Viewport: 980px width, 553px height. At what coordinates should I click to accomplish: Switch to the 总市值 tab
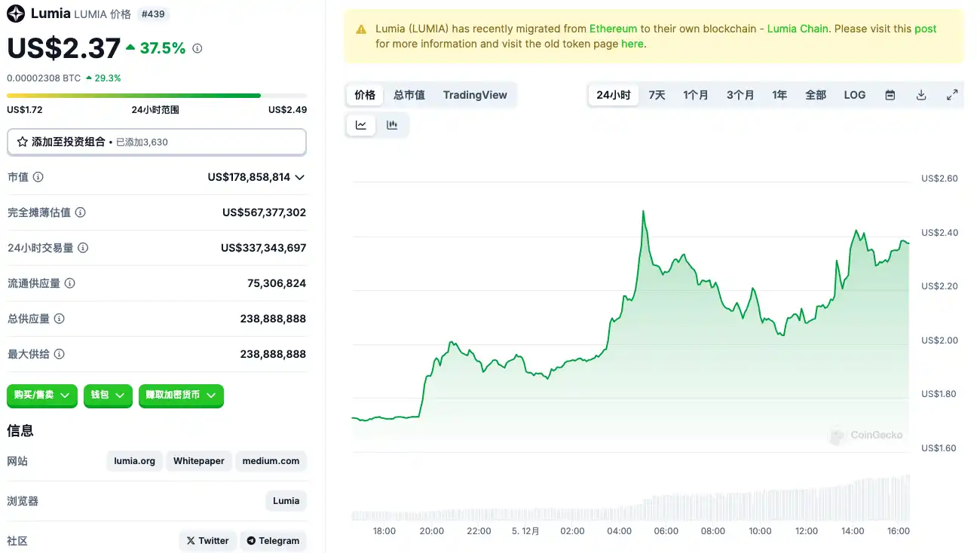[x=409, y=95]
